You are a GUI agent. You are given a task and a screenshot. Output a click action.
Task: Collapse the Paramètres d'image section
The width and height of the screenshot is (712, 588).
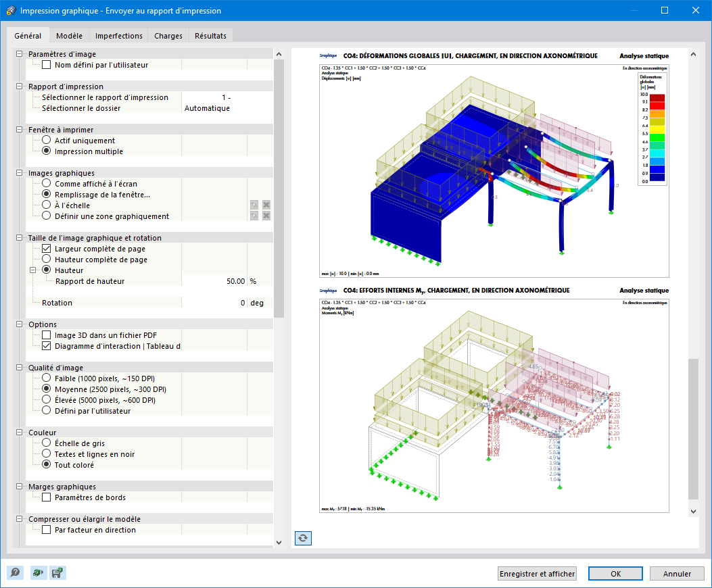coord(19,54)
